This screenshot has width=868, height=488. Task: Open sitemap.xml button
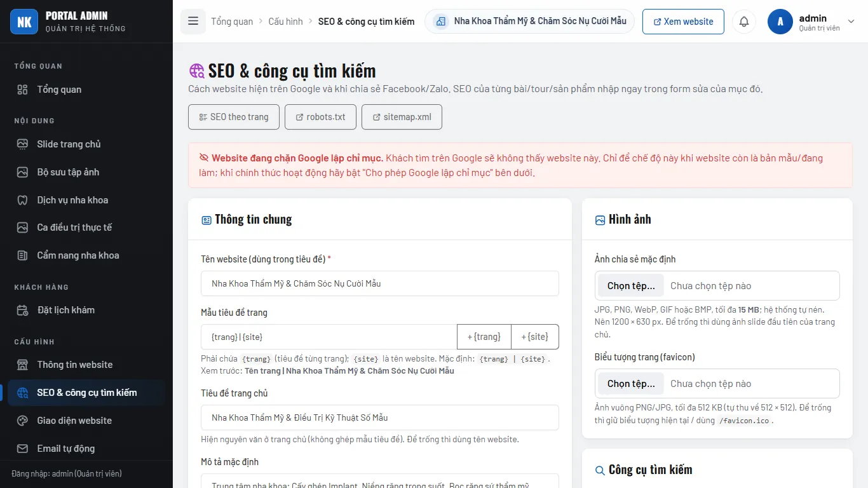pos(402,117)
